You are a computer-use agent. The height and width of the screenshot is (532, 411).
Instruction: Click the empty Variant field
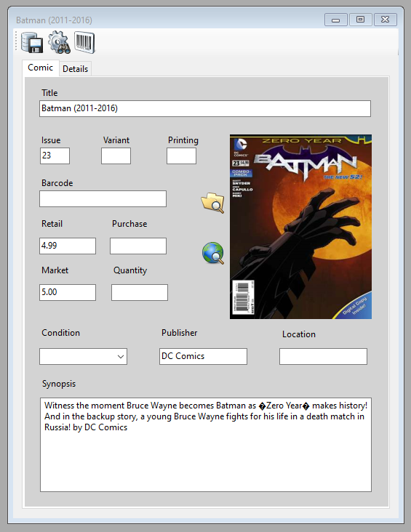(116, 156)
